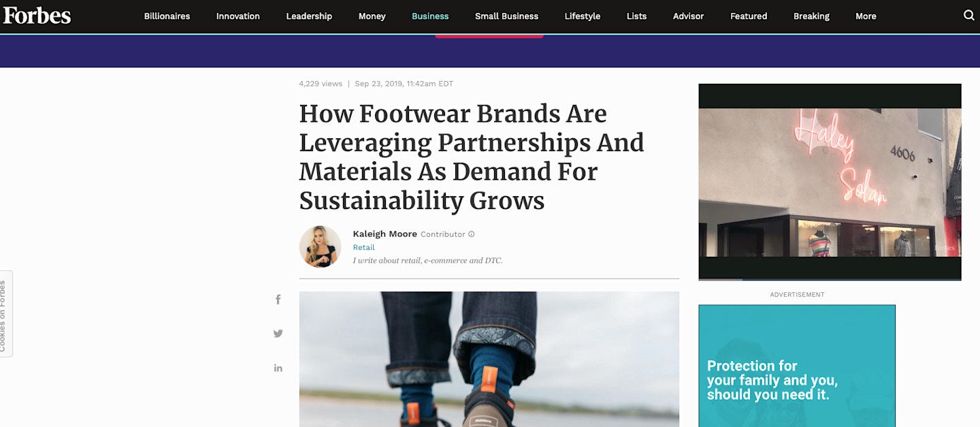
Task: Share article via Twitter icon
Action: (x=278, y=334)
